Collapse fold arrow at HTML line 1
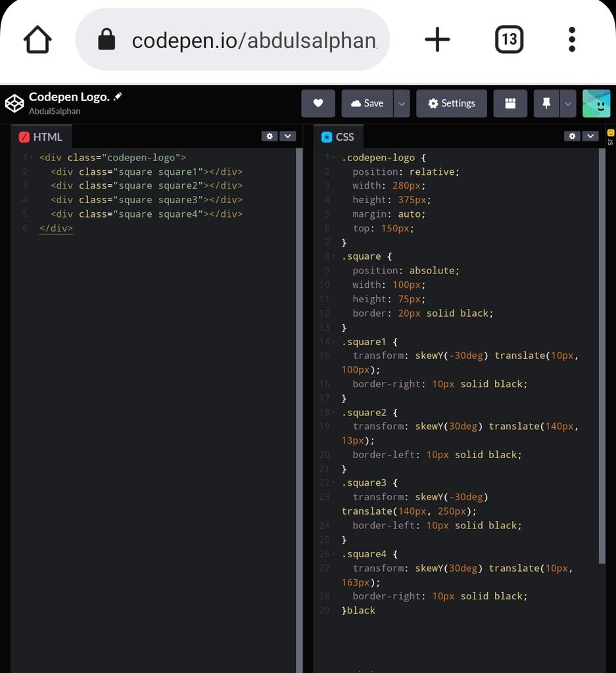The image size is (616, 673). tap(32, 158)
